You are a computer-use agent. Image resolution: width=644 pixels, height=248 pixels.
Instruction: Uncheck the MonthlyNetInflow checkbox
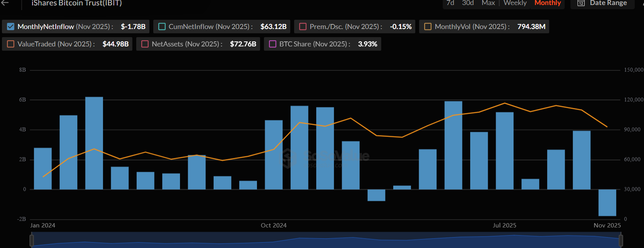point(11,27)
